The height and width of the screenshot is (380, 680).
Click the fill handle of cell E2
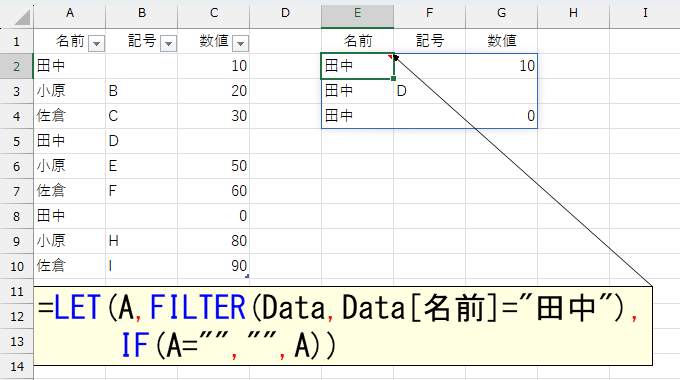click(393, 79)
